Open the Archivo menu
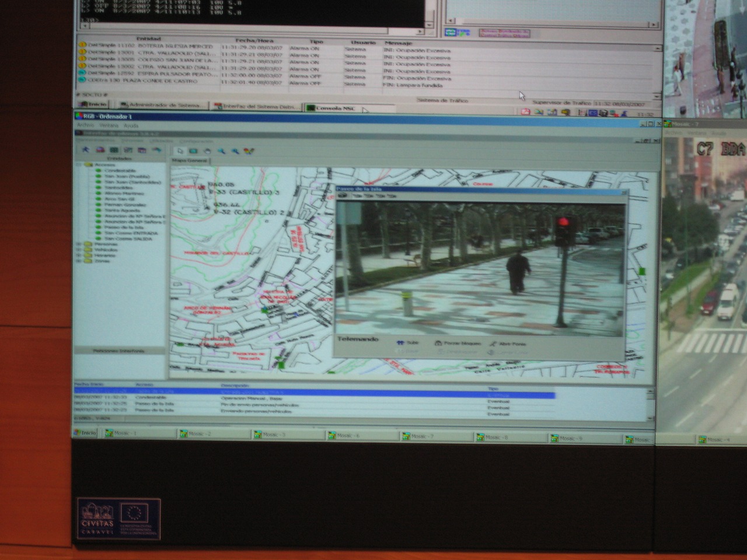The image size is (747, 560). 85,125
